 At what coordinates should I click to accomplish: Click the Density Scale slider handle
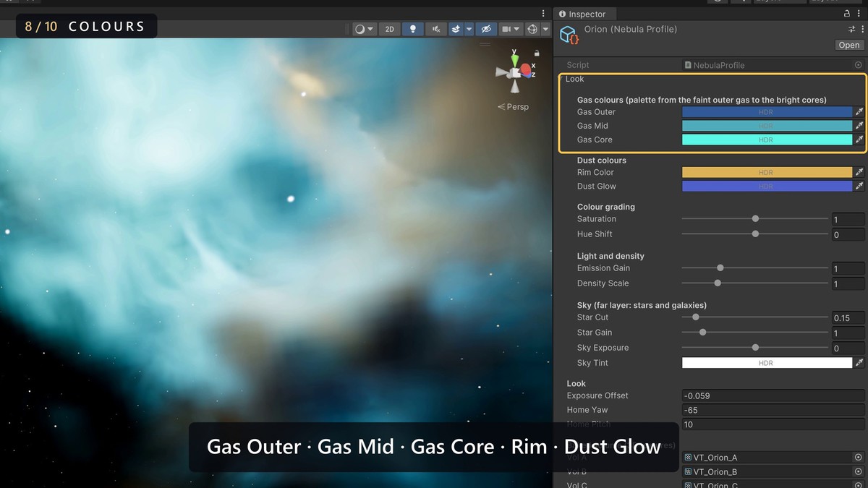[x=718, y=283]
